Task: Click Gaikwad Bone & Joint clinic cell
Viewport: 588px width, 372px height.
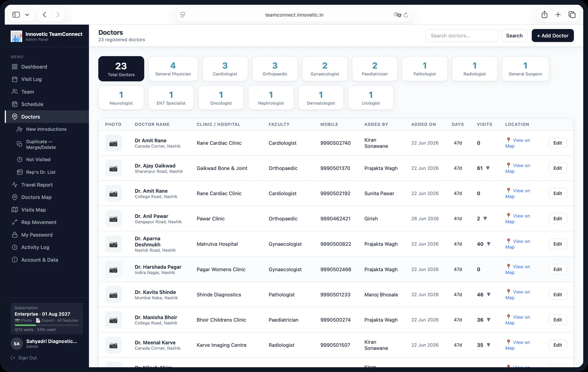Action: click(222, 168)
